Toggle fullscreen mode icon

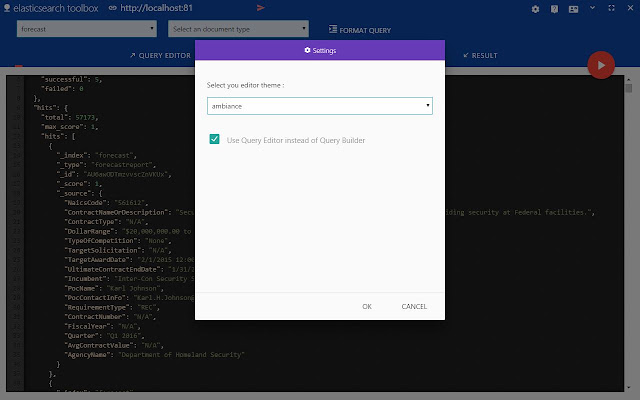[x=611, y=8]
